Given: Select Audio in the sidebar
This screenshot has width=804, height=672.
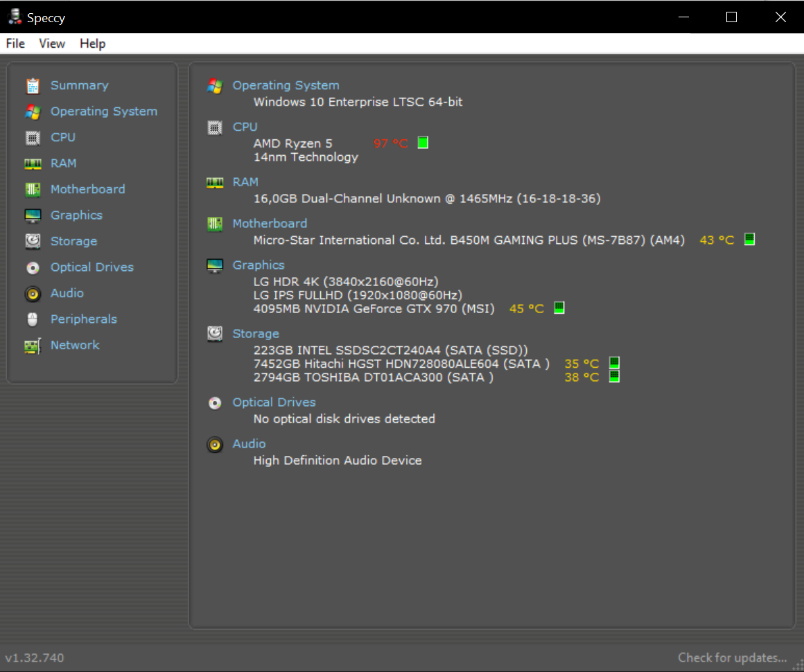Looking at the screenshot, I should 67,293.
